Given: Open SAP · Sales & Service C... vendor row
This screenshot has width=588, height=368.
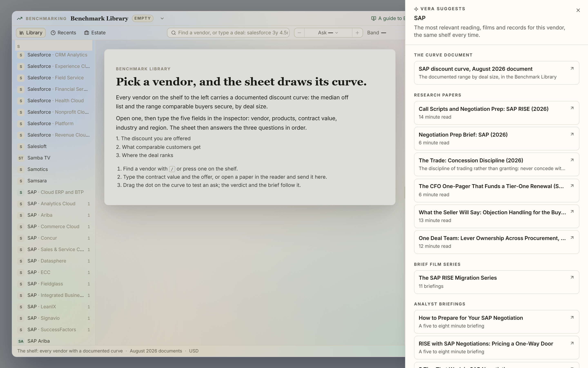Looking at the screenshot, I should click(54, 249).
